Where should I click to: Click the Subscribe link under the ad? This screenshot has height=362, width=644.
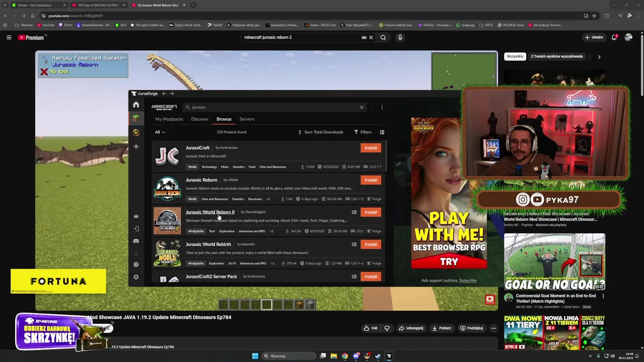click(x=467, y=281)
